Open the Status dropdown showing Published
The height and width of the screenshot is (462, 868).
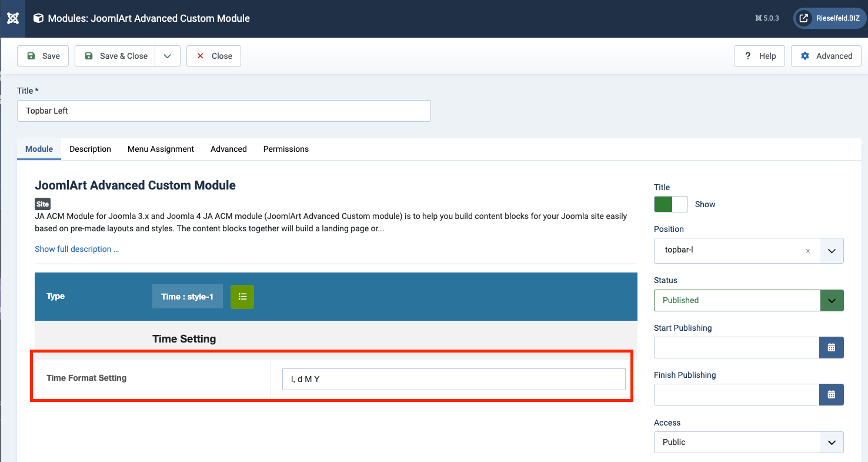pos(749,300)
